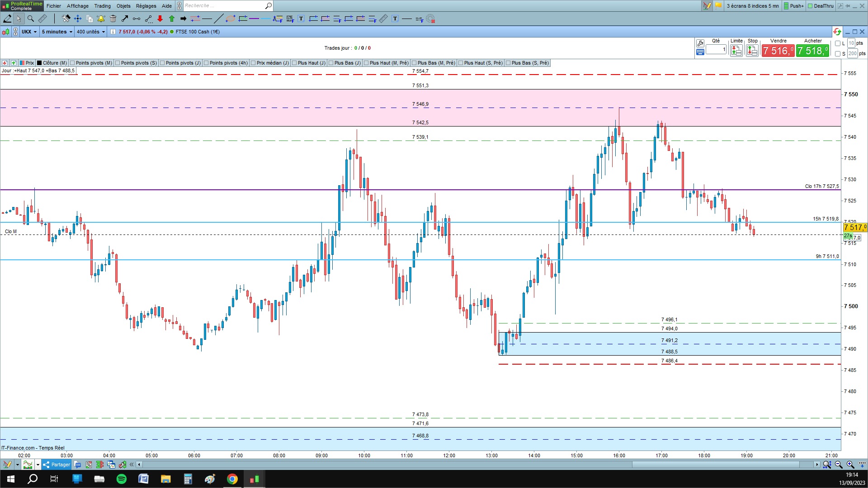Open Spotify from the taskbar
This screenshot has height=488, width=868.
click(122, 479)
